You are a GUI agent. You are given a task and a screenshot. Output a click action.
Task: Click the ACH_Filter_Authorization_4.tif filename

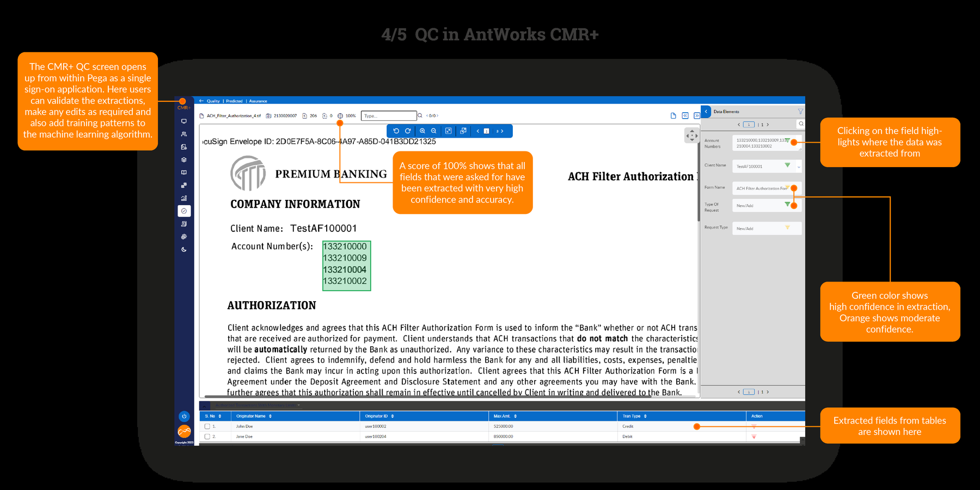pyautogui.click(x=234, y=115)
